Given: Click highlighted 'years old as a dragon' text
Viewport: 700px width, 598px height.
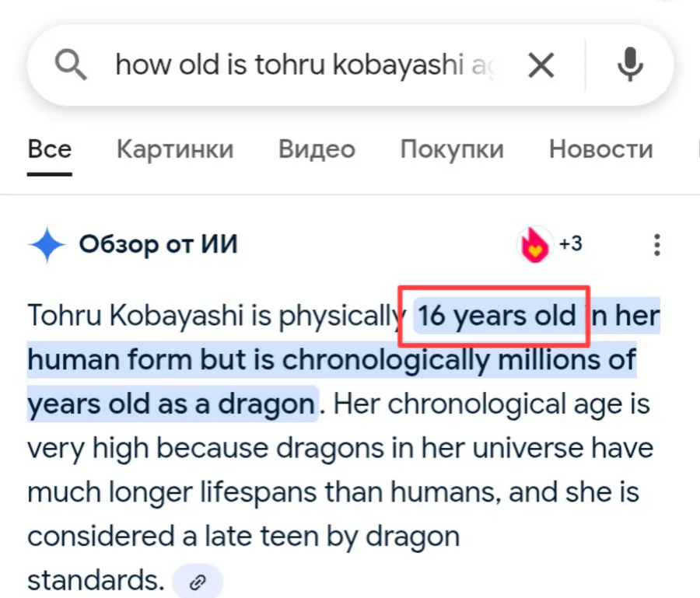Looking at the screenshot, I should (x=171, y=404).
